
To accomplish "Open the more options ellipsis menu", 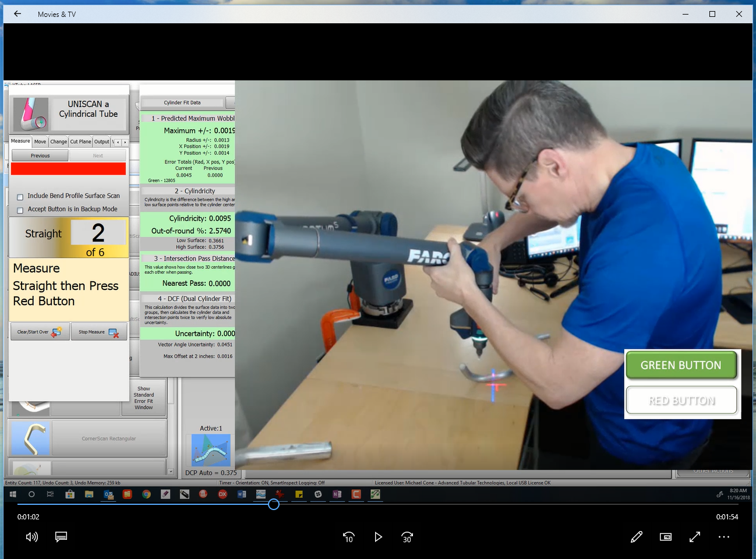I will (x=724, y=537).
